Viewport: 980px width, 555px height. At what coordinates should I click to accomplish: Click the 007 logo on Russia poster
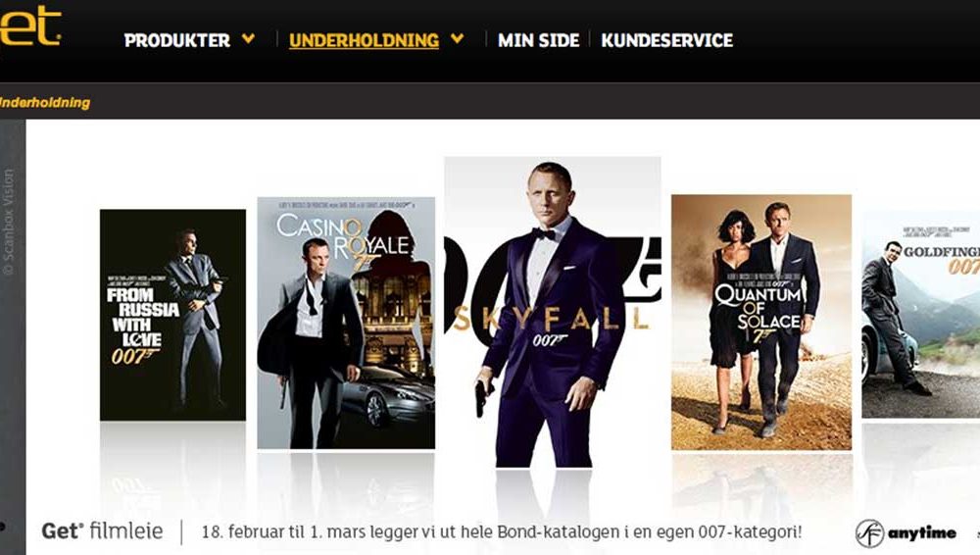(133, 356)
